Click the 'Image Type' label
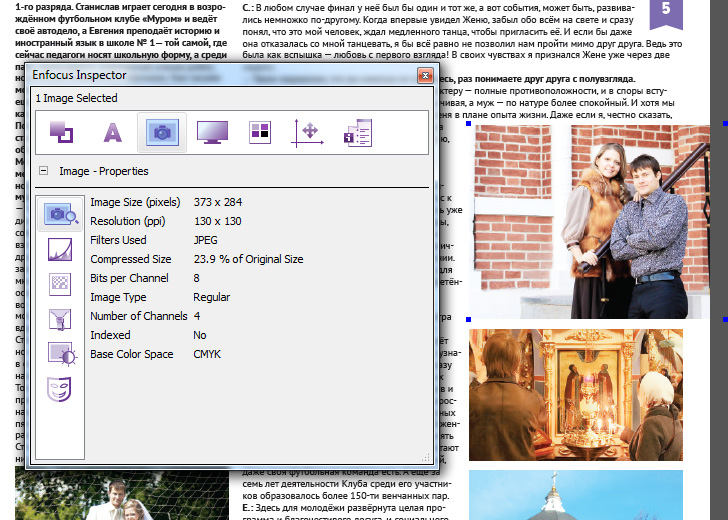The image size is (728, 520). pos(118,297)
